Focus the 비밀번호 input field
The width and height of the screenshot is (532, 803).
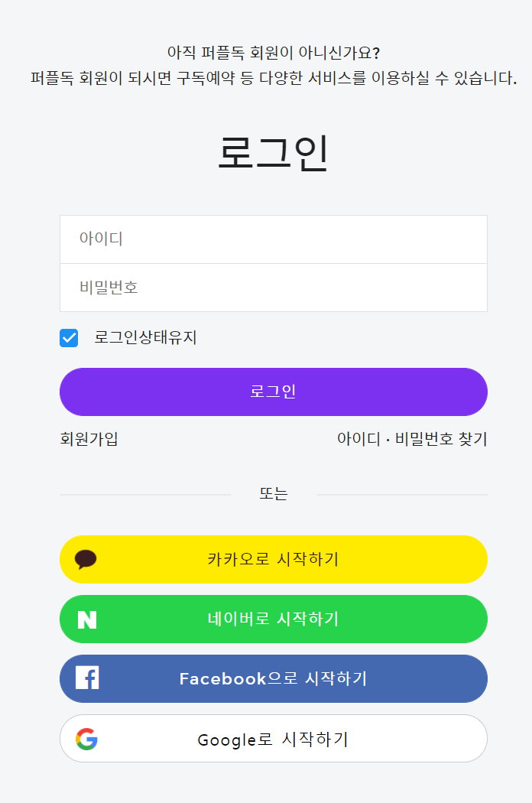pos(274,288)
